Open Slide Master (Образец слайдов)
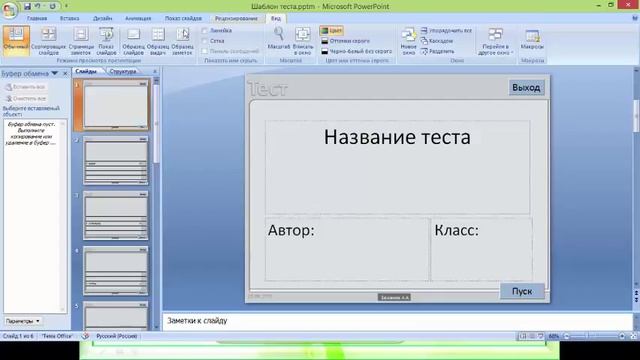 click(x=133, y=40)
